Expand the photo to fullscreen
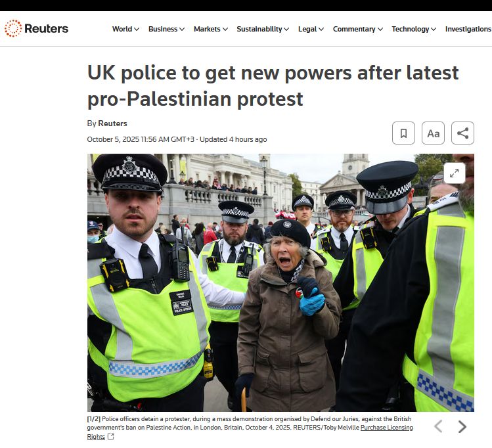 455,173
